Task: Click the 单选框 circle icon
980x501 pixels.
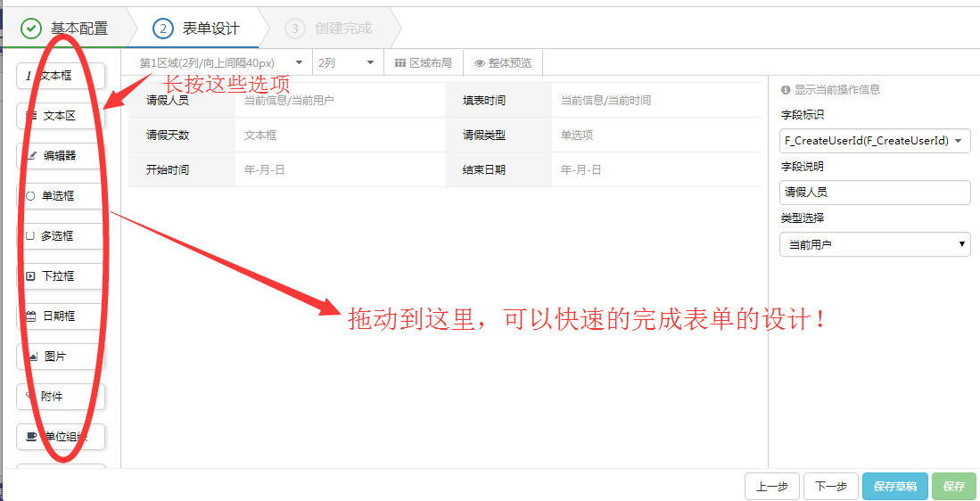Action: [x=30, y=196]
